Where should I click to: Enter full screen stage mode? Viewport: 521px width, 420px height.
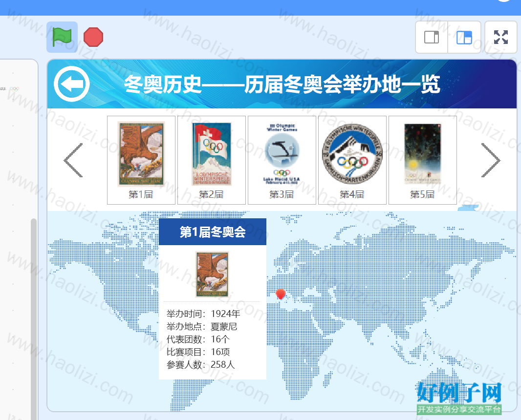(501, 37)
